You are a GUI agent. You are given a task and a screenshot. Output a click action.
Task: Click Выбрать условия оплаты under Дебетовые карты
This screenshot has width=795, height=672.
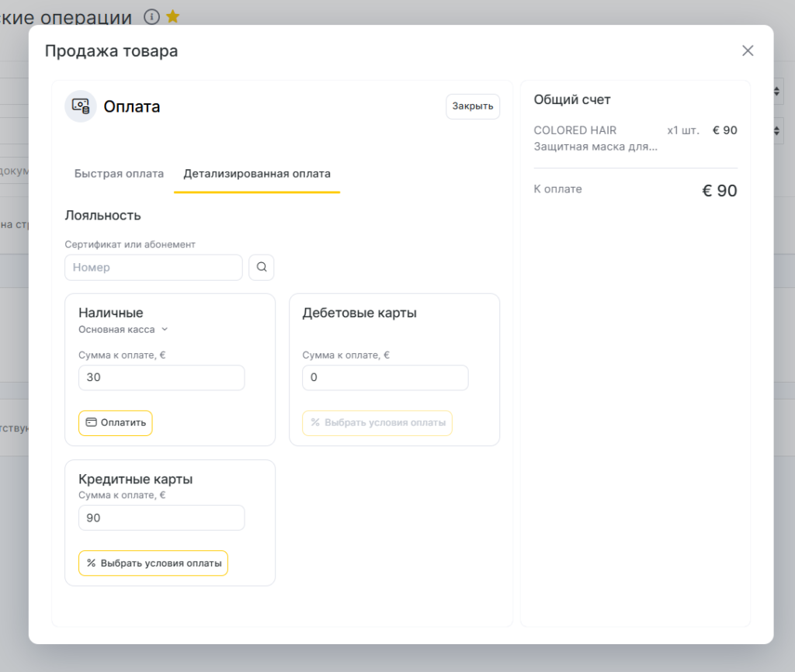click(377, 423)
